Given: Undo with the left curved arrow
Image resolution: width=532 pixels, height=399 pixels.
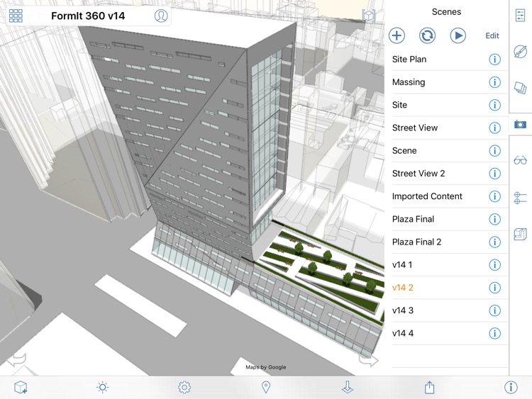Looking at the screenshot, I should coord(16,360).
